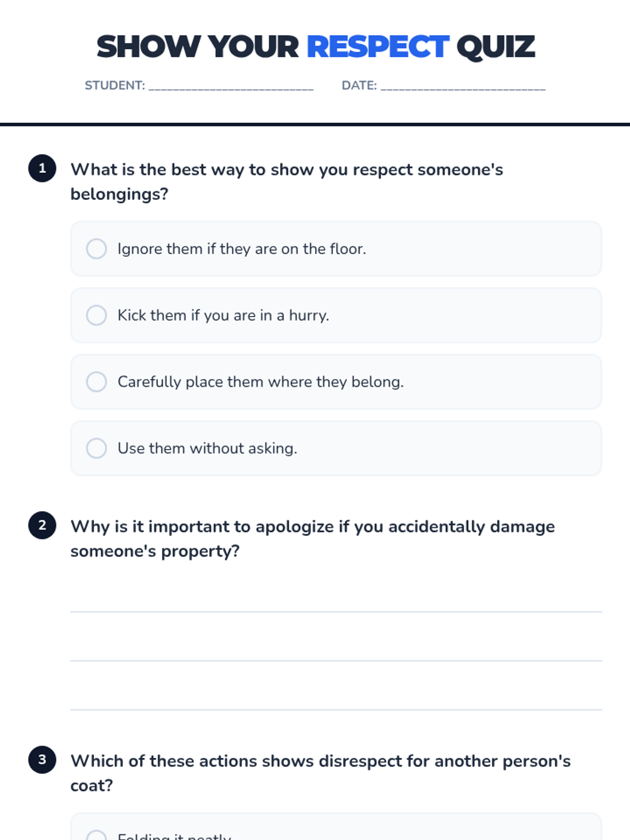Select radio for "Ignore them if they are on the floor"
The width and height of the screenshot is (630, 840).
pos(97,249)
